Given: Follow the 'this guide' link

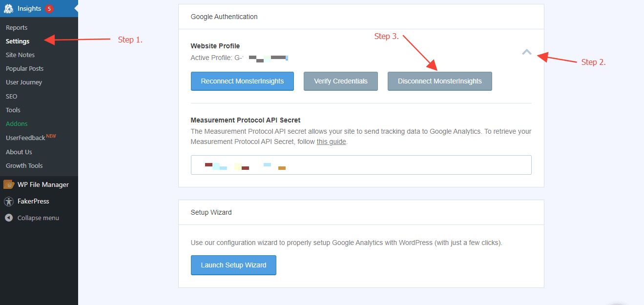Looking at the screenshot, I should coord(332,142).
